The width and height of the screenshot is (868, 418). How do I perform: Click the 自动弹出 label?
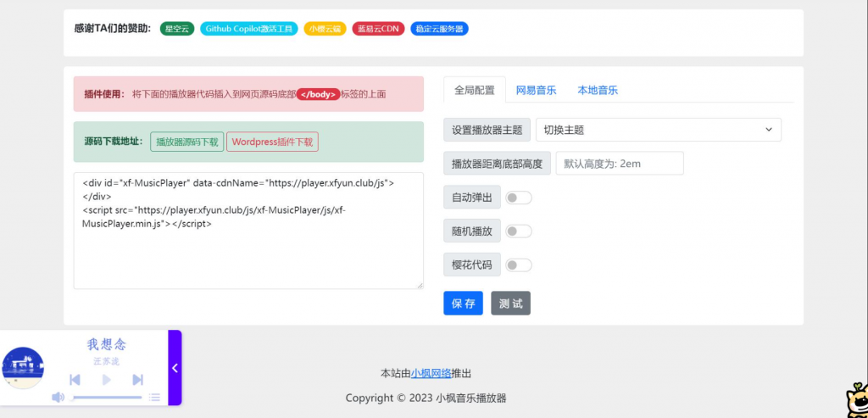472,198
